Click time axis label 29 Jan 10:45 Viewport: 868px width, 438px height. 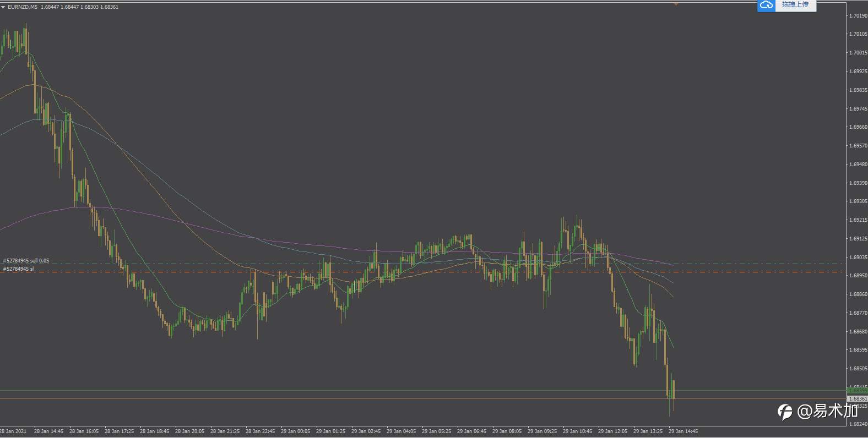click(577, 431)
